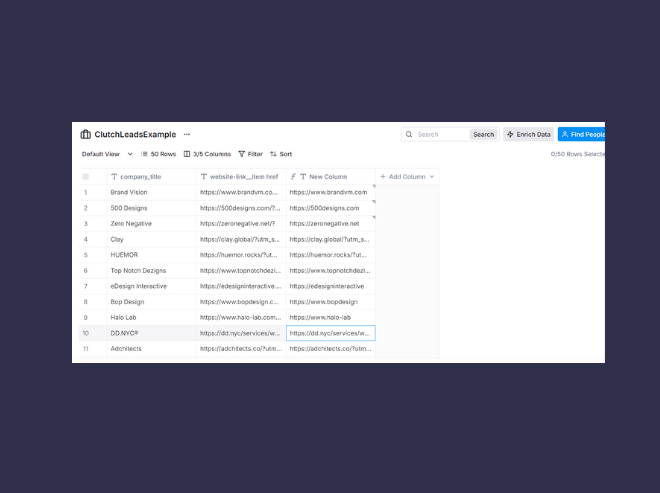Click website link cell in Adchitects row

tap(241, 349)
